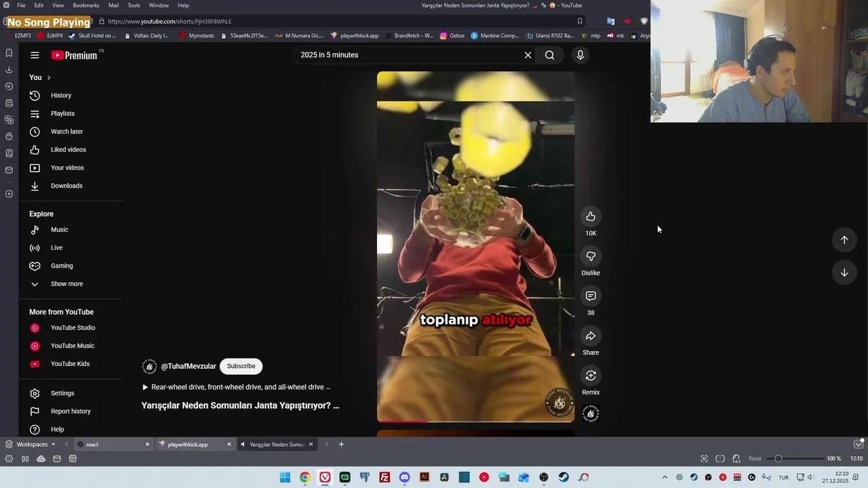Viewport: 868px width, 488px height.
Task: Open Brandfetch bookmark
Action: coord(409,36)
